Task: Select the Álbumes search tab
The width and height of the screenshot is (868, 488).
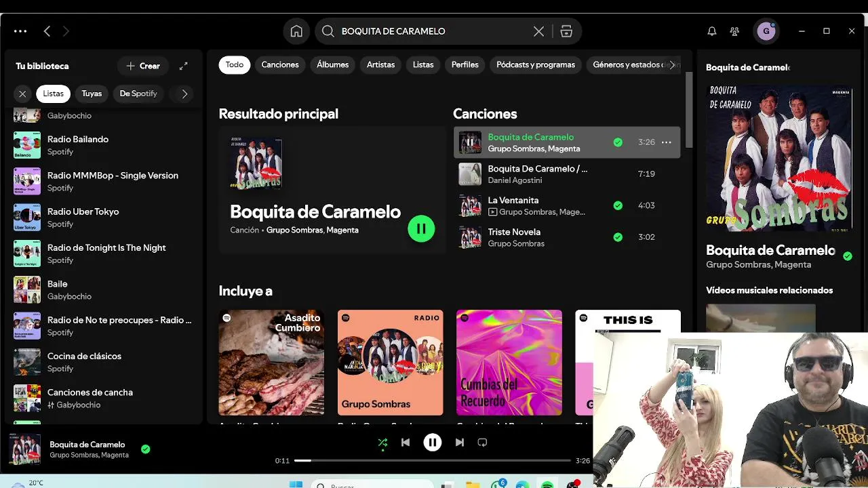Action: (333, 64)
